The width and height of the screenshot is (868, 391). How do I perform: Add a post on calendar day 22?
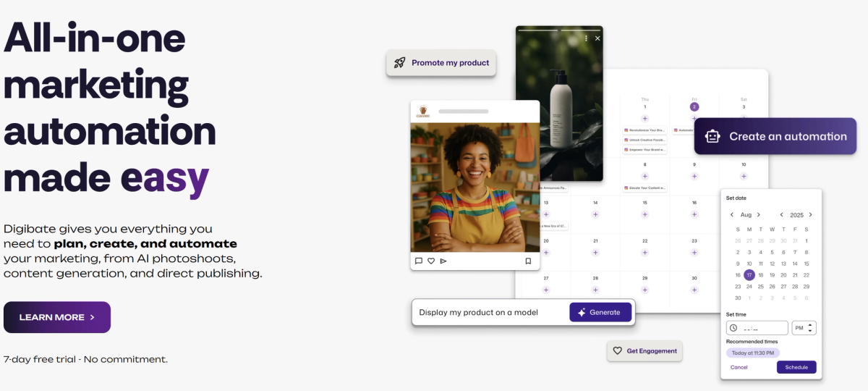(x=644, y=253)
